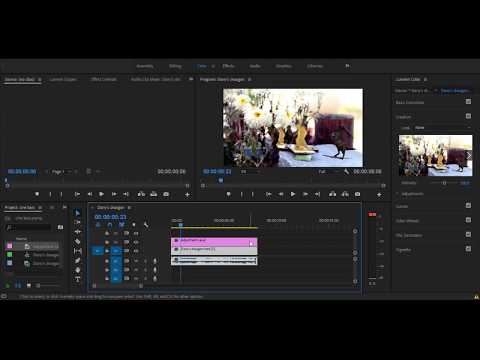
Task: Open the Effect Controls tab
Action: point(104,79)
